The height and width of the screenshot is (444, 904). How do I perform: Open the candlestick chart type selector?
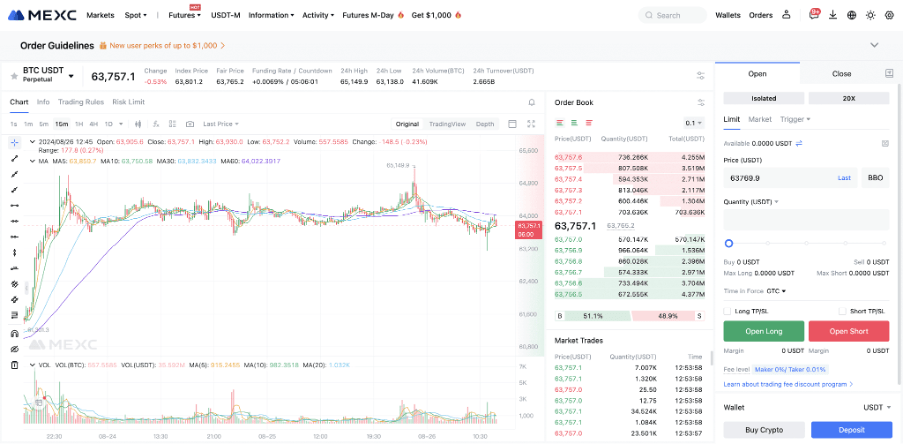click(x=138, y=124)
